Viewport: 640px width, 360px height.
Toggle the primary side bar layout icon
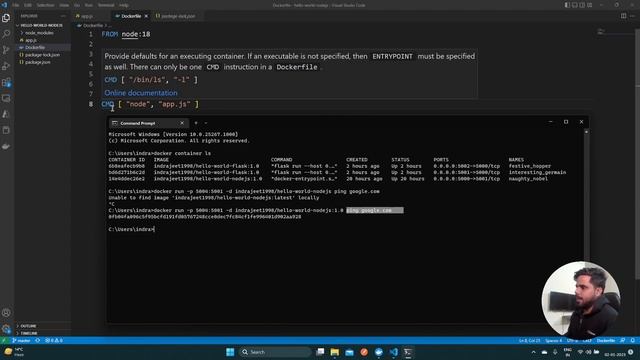click(567, 5)
